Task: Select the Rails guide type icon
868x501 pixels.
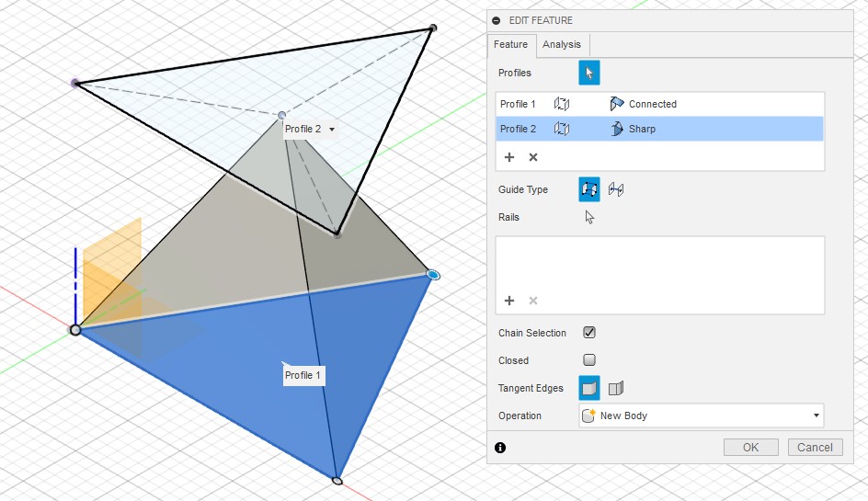Action: (x=588, y=189)
